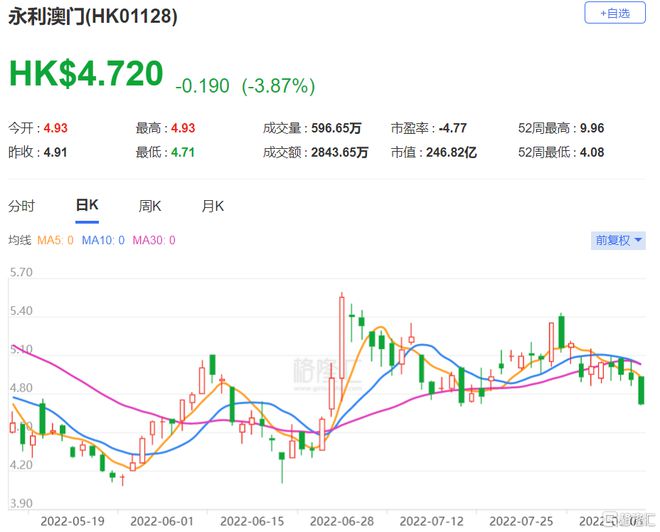Click the date label 2022-05-19
Image resolution: width=660 pixels, height=532 pixels.
72,521
